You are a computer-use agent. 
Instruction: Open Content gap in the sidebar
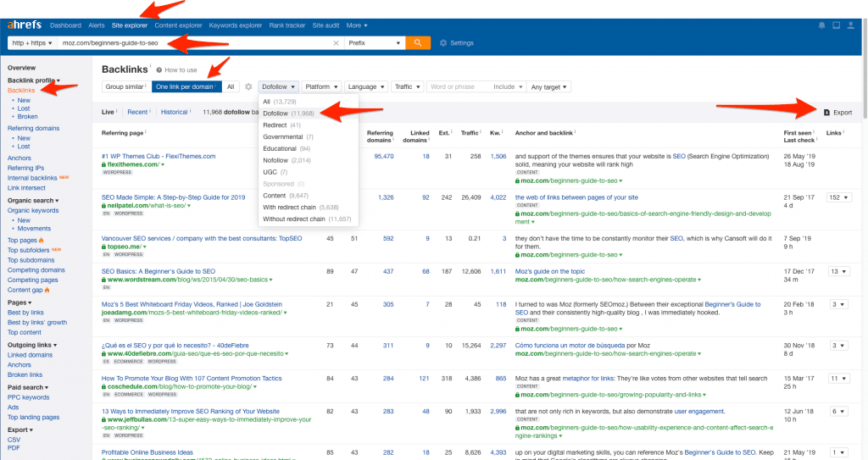[x=25, y=290]
